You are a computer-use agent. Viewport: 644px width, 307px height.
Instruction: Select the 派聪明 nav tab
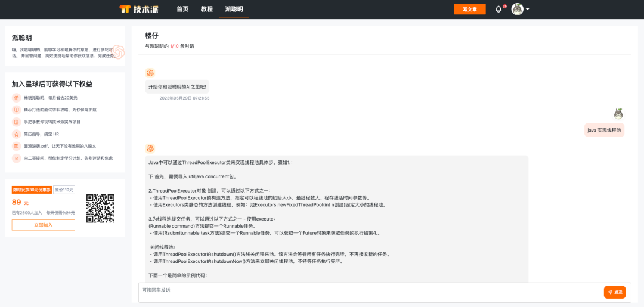(234, 9)
